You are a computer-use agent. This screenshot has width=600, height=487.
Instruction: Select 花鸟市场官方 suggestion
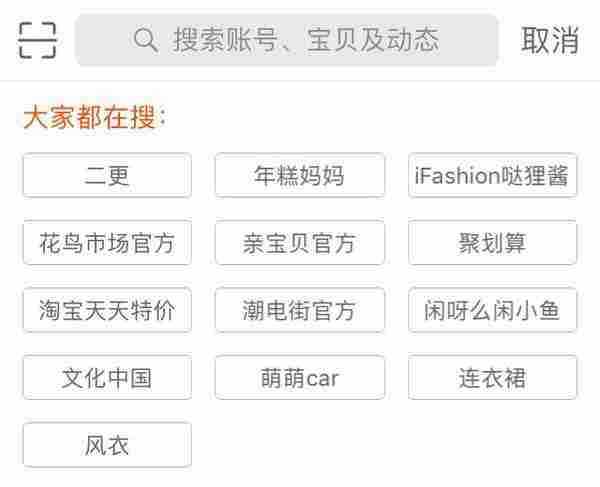[107, 243]
